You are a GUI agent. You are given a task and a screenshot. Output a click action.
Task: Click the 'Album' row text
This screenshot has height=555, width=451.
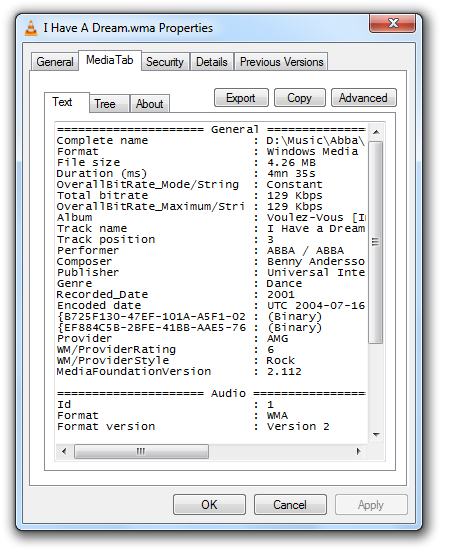tap(211, 217)
